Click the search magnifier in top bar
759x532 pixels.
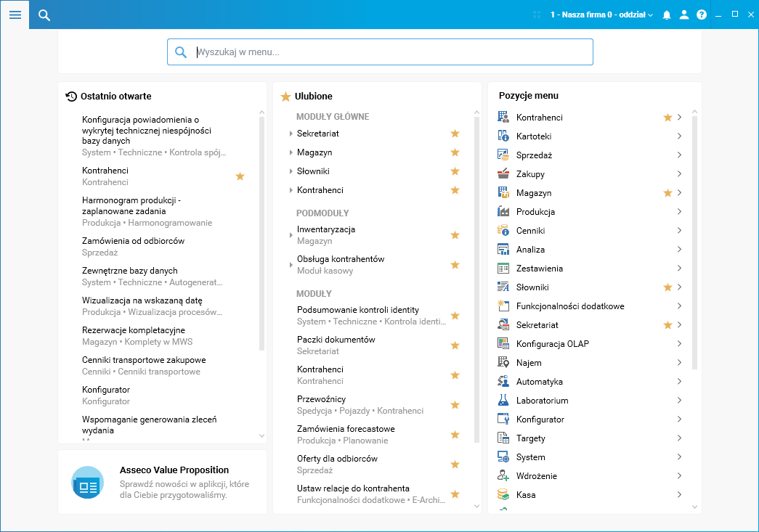pyautogui.click(x=44, y=15)
